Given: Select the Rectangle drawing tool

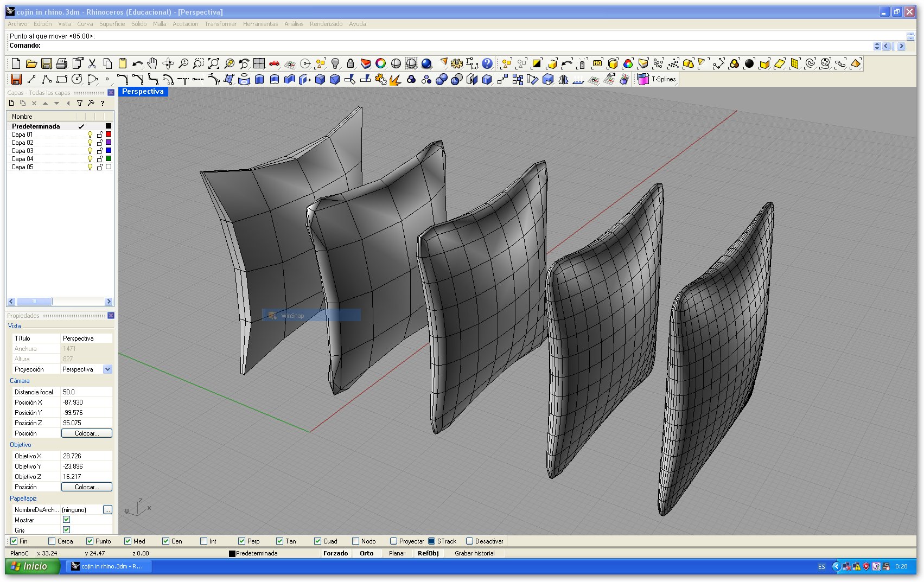Looking at the screenshot, I should tap(62, 80).
